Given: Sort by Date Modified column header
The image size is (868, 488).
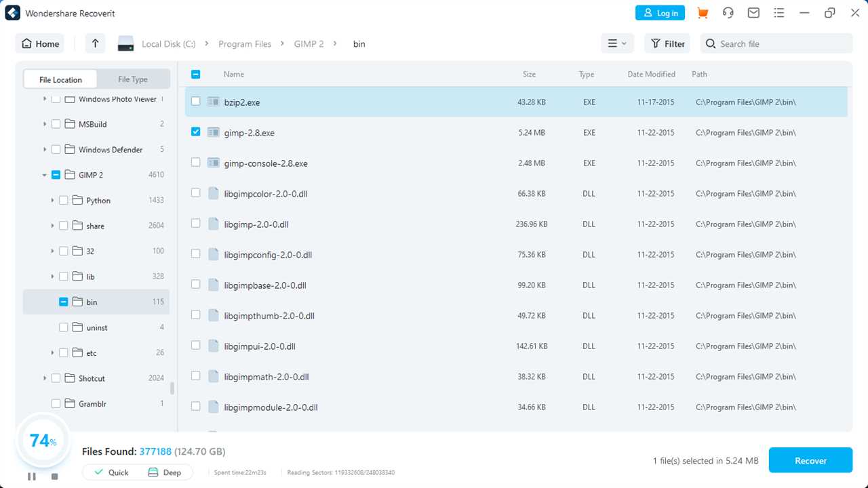Looking at the screenshot, I should (651, 74).
